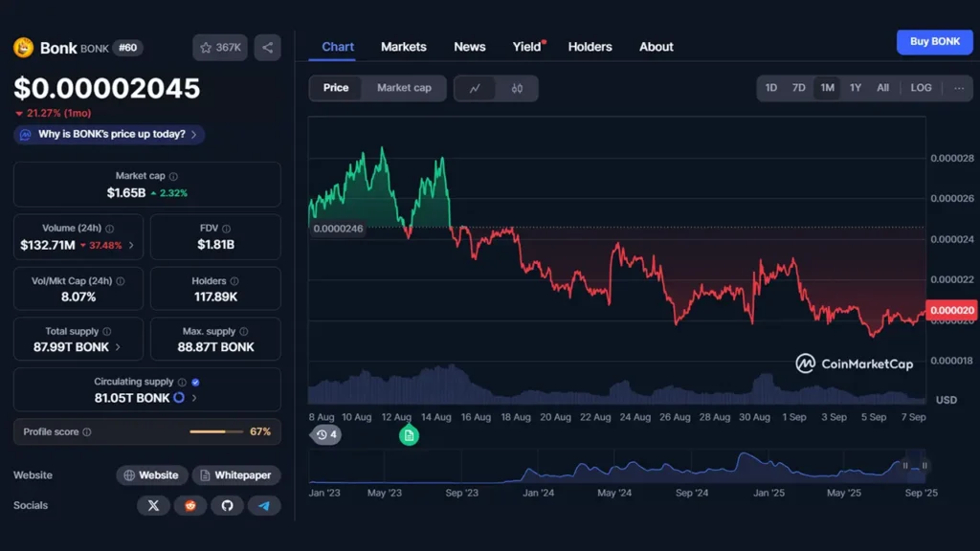The width and height of the screenshot is (980, 551).
Task: Open Bonk's Reddit social link
Action: (x=190, y=505)
